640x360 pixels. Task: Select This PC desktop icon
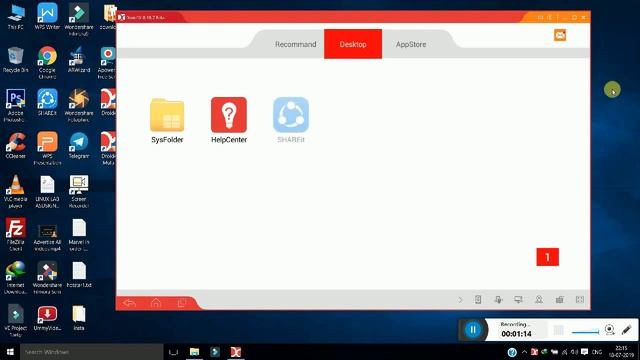click(x=16, y=17)
